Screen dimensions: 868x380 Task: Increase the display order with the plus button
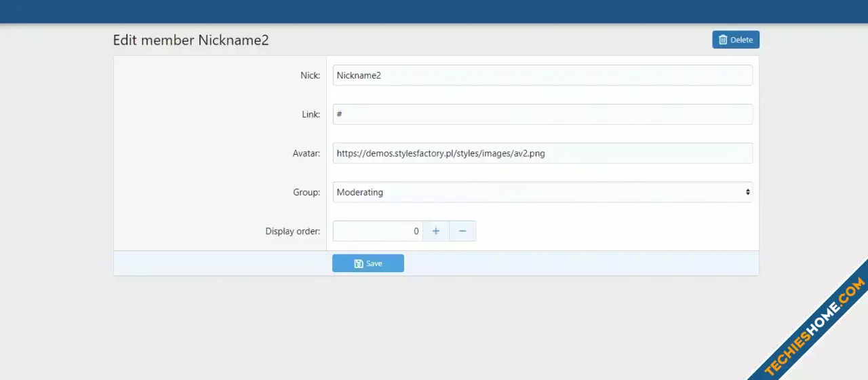click(x=436, y=231)
